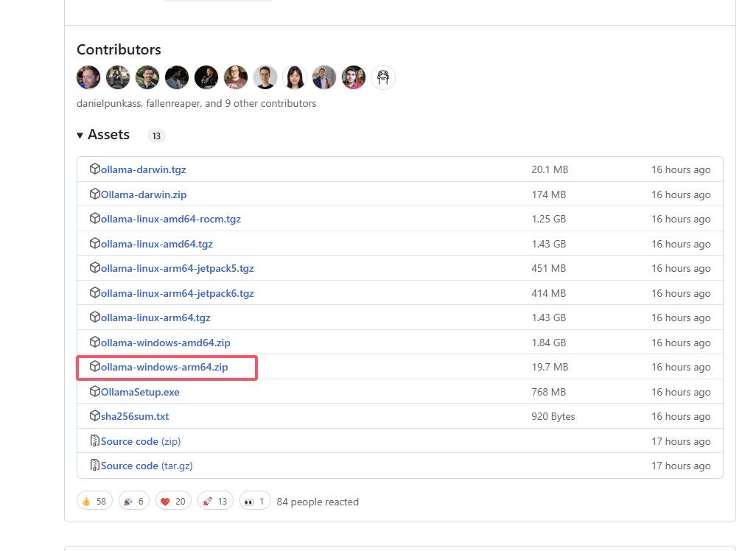The image size is (756, 551).
Task: Click package icon beside ollama-linux-amd64-rocm.tgz
Action: [x=94, y=218]
